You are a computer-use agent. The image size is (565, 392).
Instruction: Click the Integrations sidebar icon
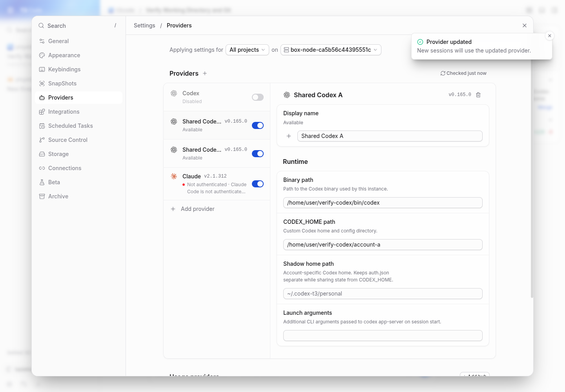pos(42,112)
